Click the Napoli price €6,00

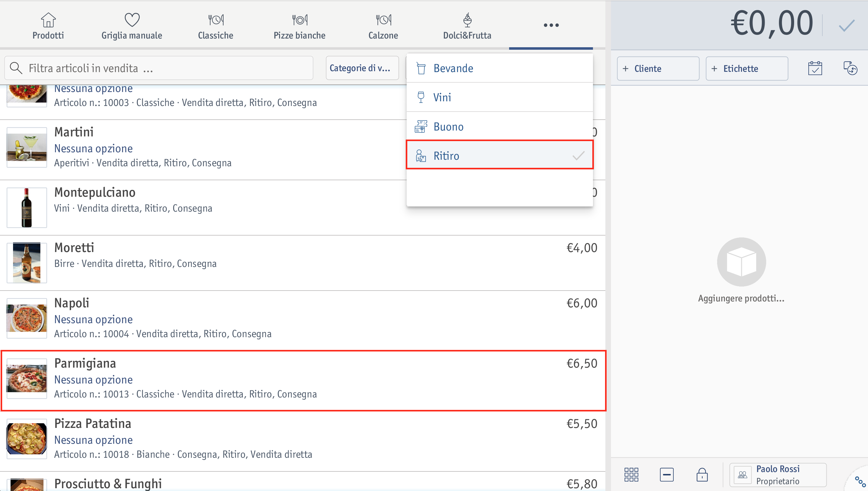[x=581, y=303]
